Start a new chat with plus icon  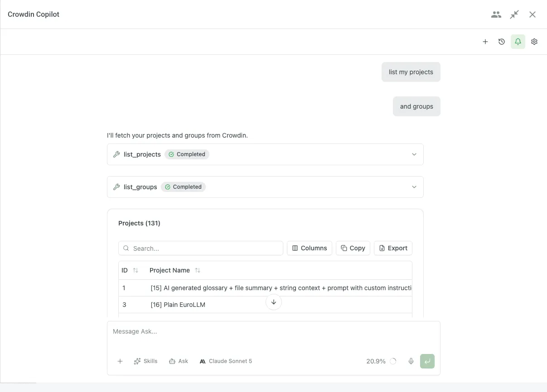point(485,42)
